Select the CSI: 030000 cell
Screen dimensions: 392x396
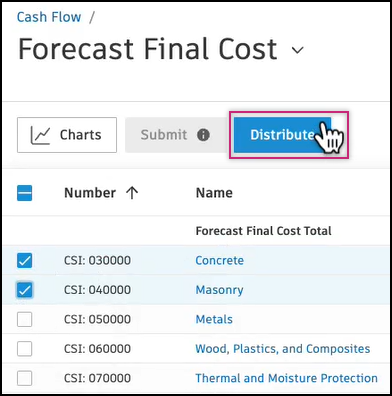97,260
